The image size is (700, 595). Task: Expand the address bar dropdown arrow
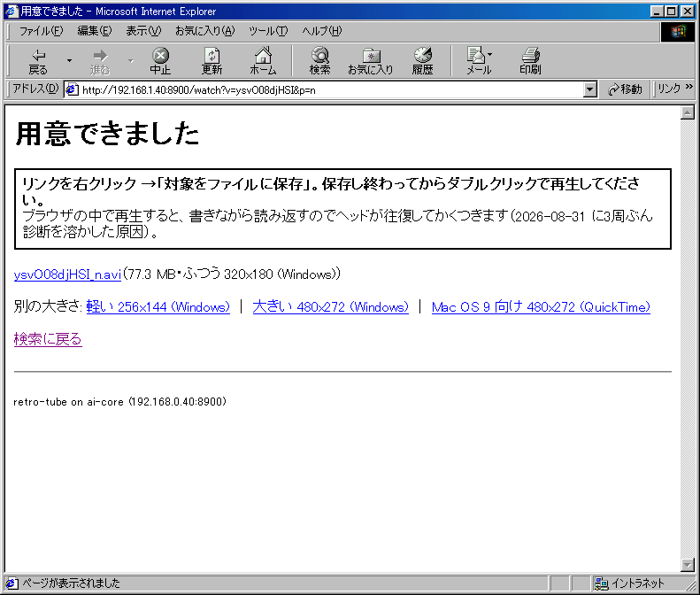pos(589,89)
